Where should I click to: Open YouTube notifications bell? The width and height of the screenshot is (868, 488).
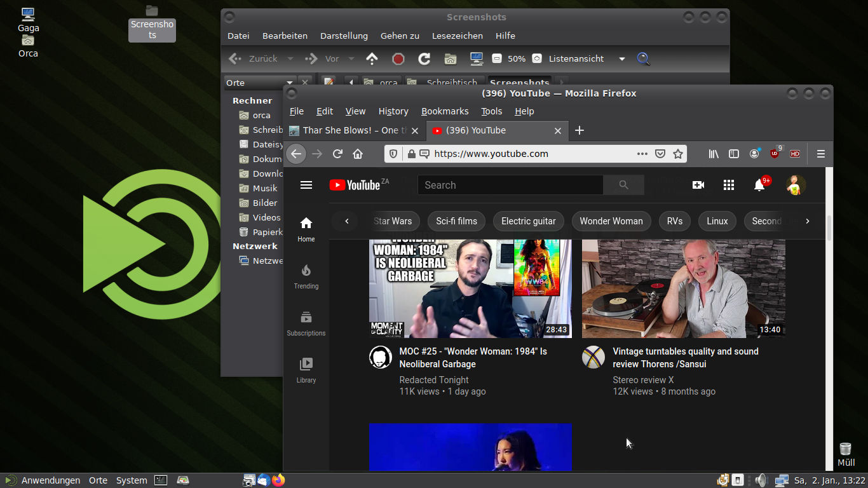click(x=759, y=185)
